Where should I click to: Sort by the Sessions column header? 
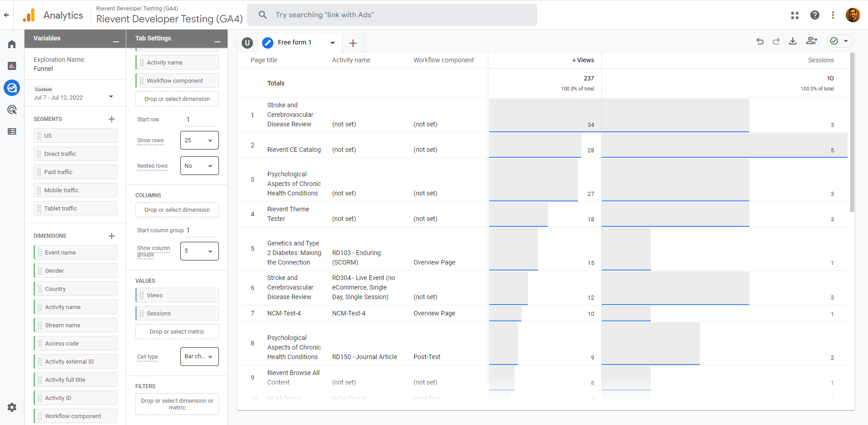tap(821, 60)
